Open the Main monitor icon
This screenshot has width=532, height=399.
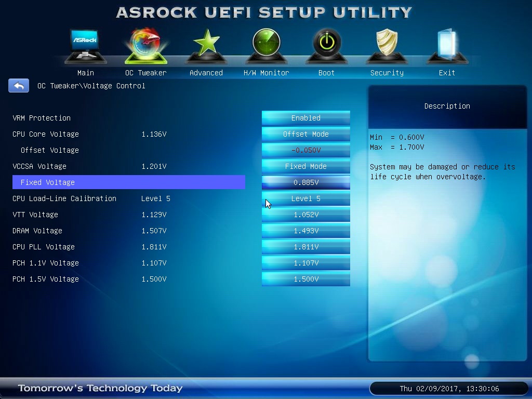tap(86, 46)
